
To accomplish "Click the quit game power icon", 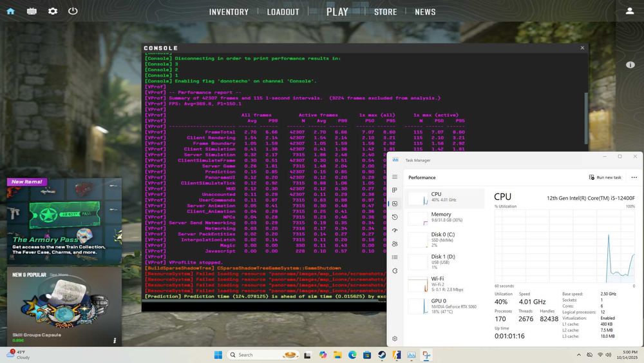I will [73, 11].
